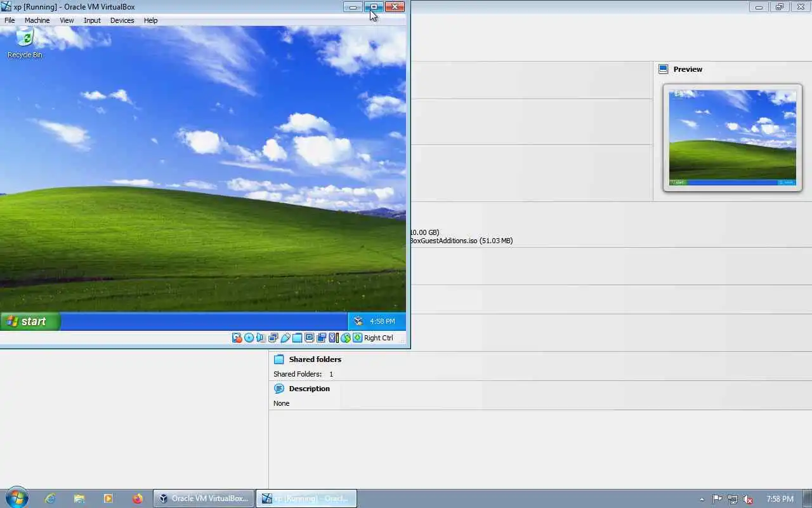
Task: Switch to Oracle VM VirtualBox Manager taskbar button
Action: (204, 498)
